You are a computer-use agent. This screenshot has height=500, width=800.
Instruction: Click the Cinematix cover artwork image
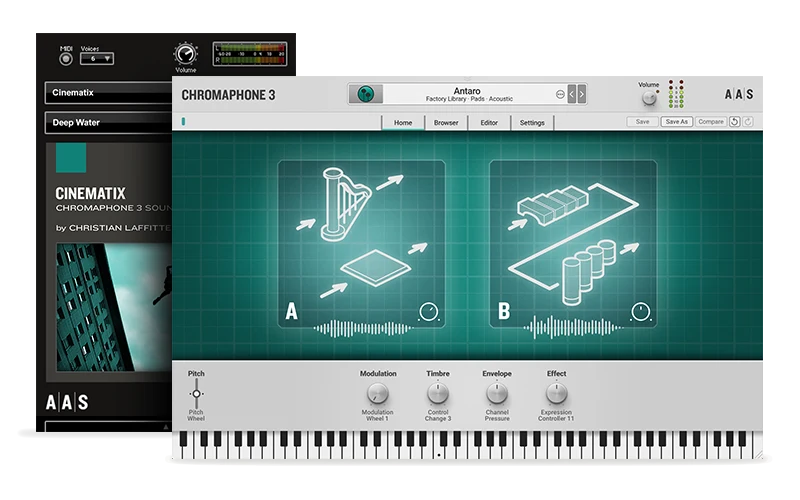(x=114, y=307)
